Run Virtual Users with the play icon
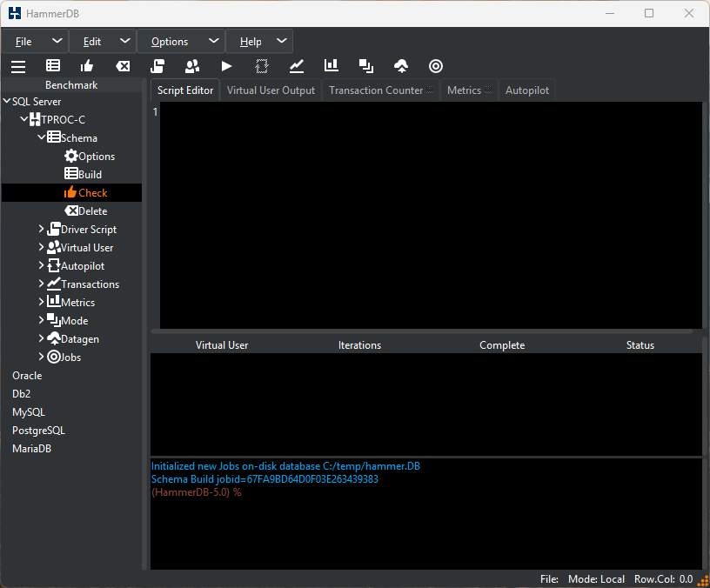The width and height of the screenshot is (710, 588). pyautogui.click(x=226, y=66)
